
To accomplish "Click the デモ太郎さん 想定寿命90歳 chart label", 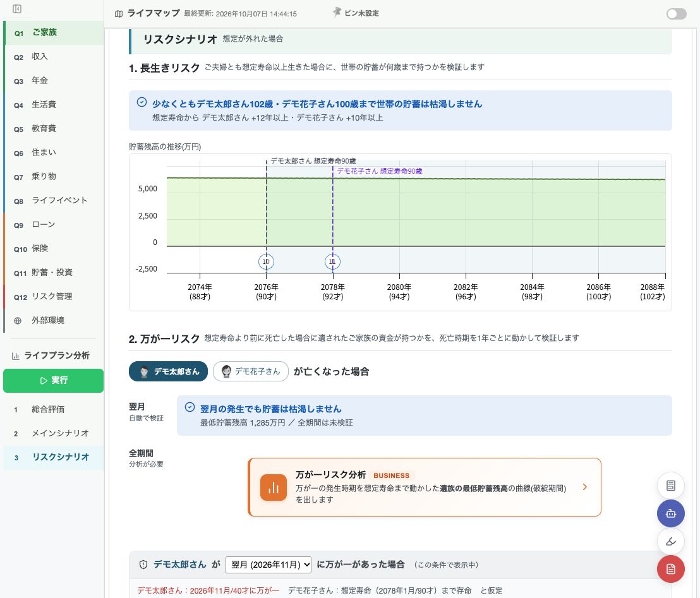I will [313, 161].
